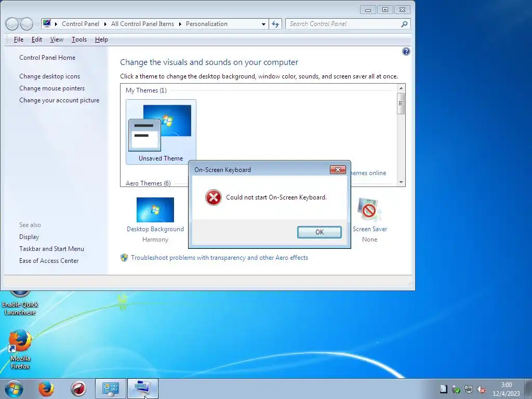Click the Forward navigation button
Viewport: 532px width, 399px height.
(26, 24)
